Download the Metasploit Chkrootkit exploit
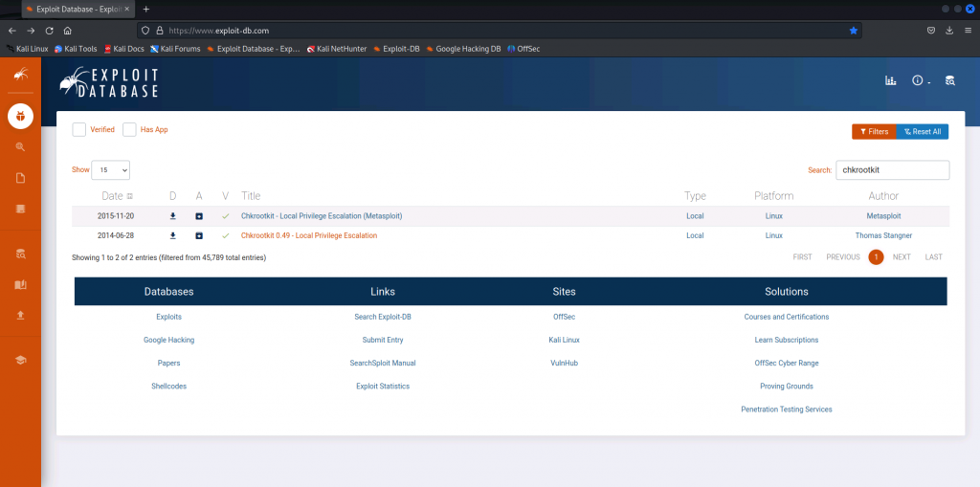This screenshot has height=487, width=980. coord(173,216)
